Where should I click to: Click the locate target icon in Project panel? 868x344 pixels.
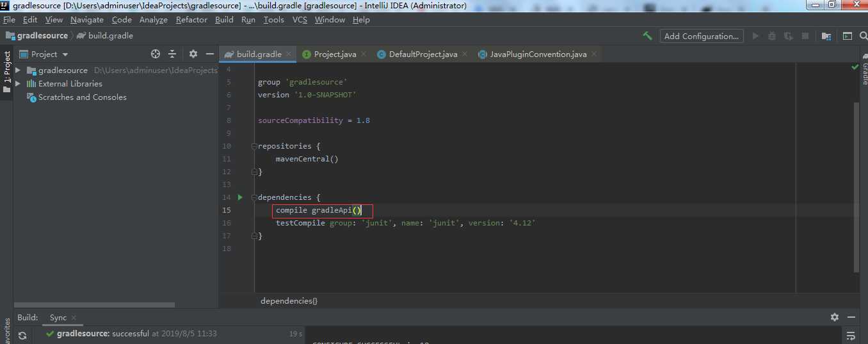[x=156, y=54]
